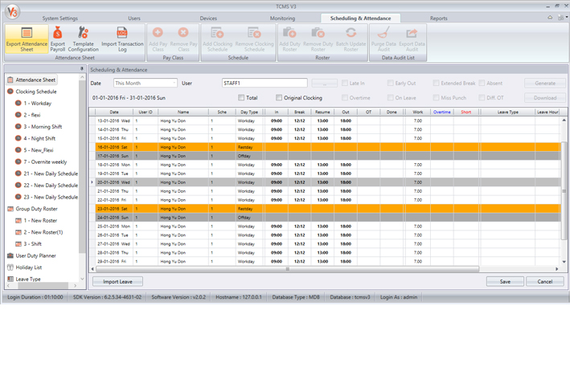This screenshot has height=392, width=570.
Task: Enable the Miss Punch filter
Action: click(x=436, y=97)
